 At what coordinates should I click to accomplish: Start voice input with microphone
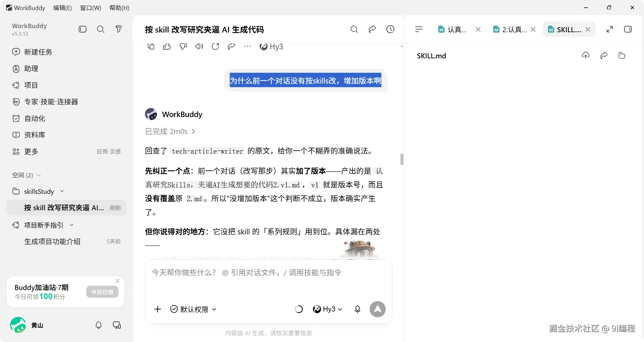(x=358, y=309)
